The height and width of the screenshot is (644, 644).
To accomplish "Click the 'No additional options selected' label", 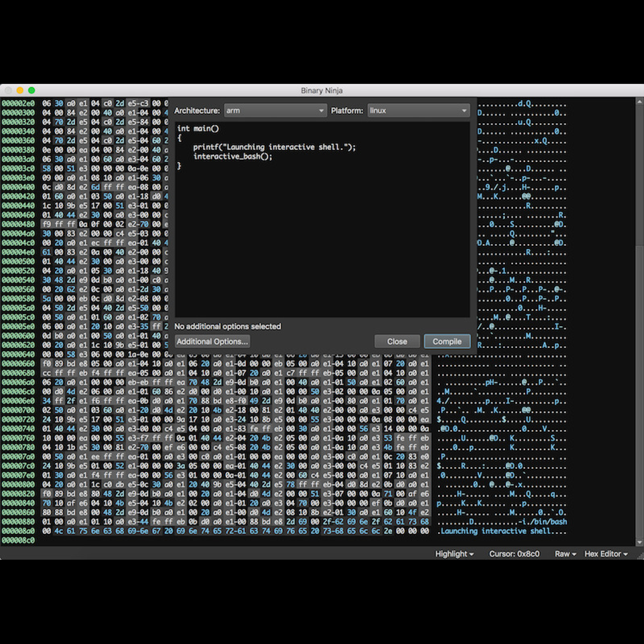I will (x=227, y=326).
